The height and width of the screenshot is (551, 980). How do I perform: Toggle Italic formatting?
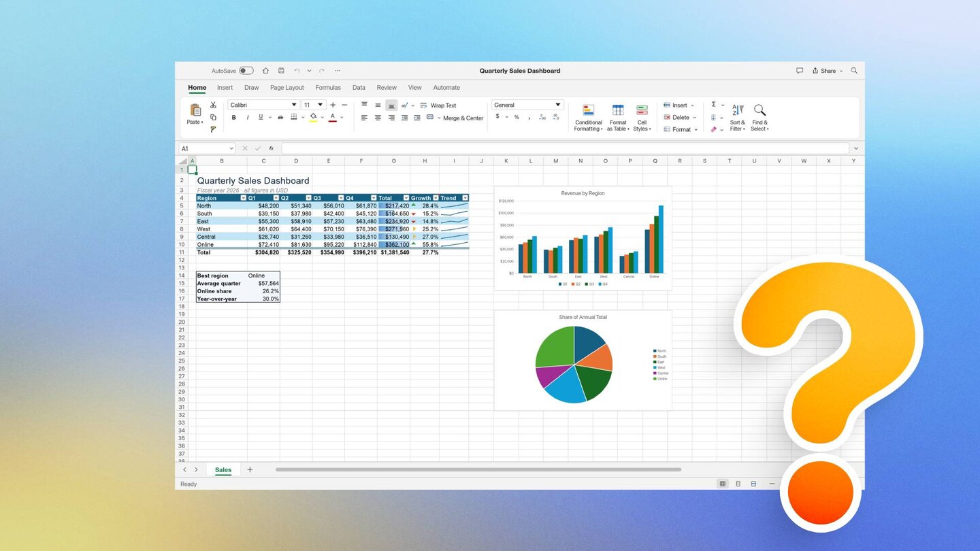coord(248,118)
